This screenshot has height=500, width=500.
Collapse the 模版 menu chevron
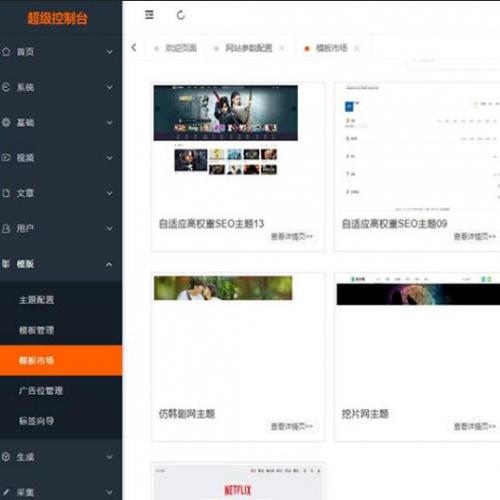tap(109, 264)
